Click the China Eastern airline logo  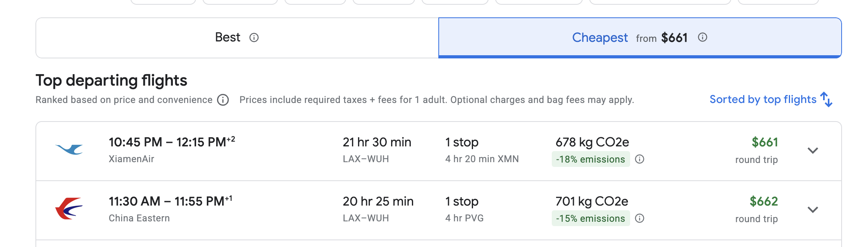(69, 209)
